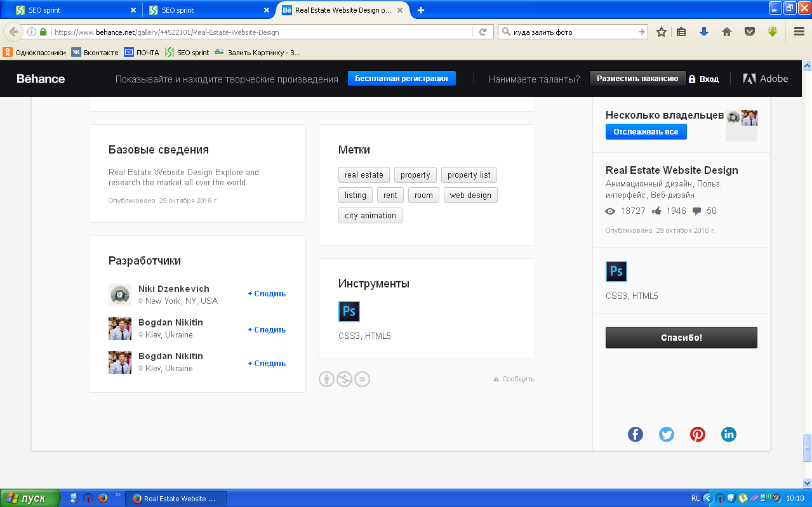
Task: Click the Creative Commons non-commercial icon
Action: click(x=344, y=379)
